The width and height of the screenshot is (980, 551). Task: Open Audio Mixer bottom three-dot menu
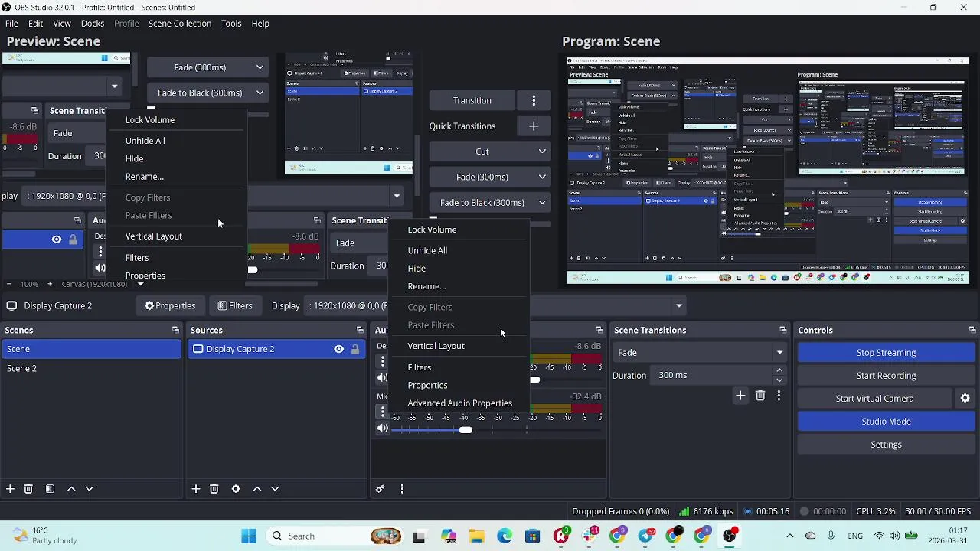click(402, 489)
